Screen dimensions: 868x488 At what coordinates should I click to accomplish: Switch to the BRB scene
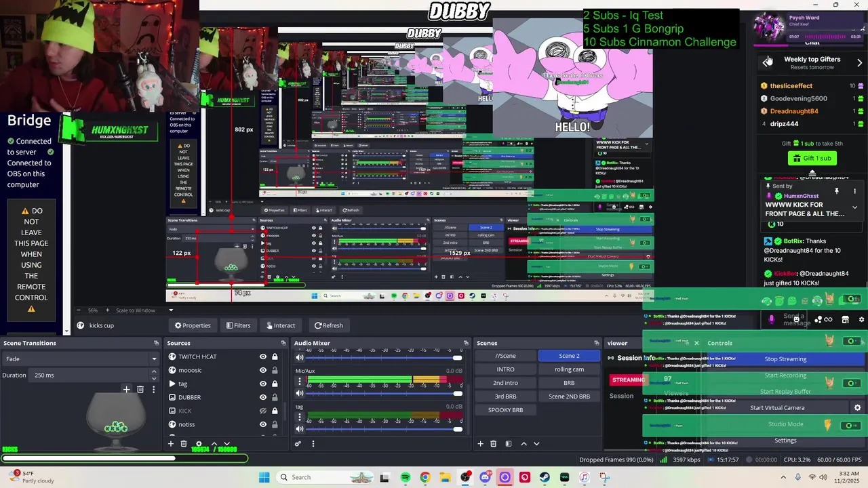(569, 383)
